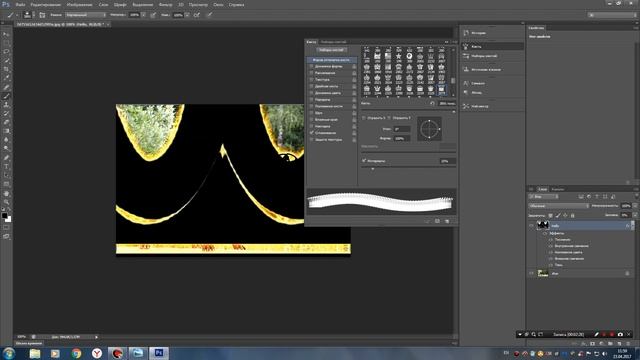This screenshot has height=360, width=640.
Task: Switch to the Каналы tab
Action: [558, 189]
